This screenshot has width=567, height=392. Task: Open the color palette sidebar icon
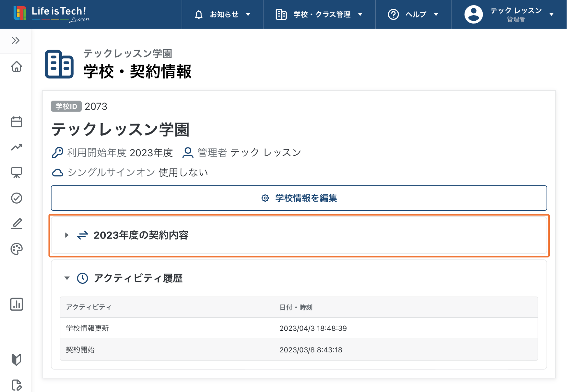coord(16,249)
